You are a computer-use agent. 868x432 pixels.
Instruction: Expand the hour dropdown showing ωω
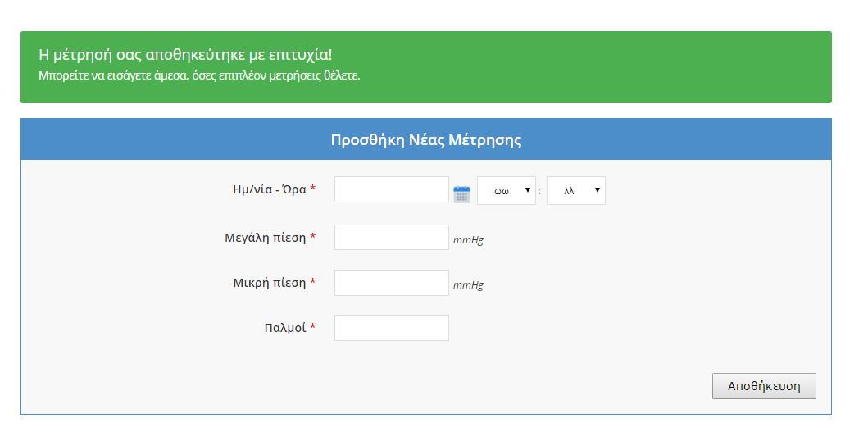point(506,190)
